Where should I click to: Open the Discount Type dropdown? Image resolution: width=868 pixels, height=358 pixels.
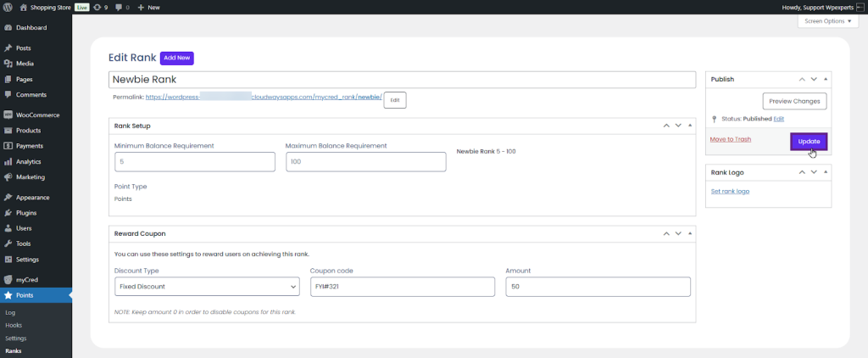pos(206,288)
